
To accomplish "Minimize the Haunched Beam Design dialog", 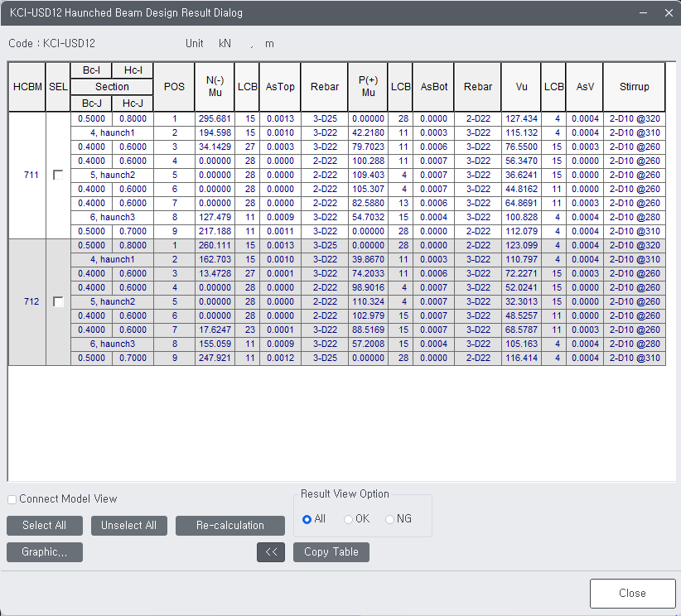I will coord(643,13).
